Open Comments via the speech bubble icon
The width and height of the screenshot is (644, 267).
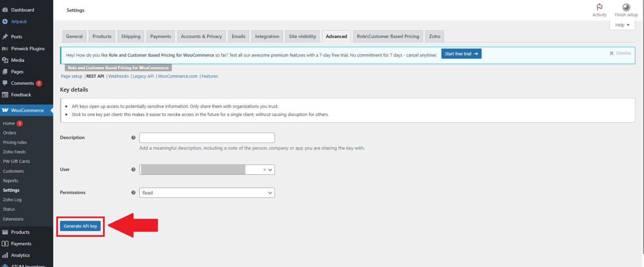(5, 83)
